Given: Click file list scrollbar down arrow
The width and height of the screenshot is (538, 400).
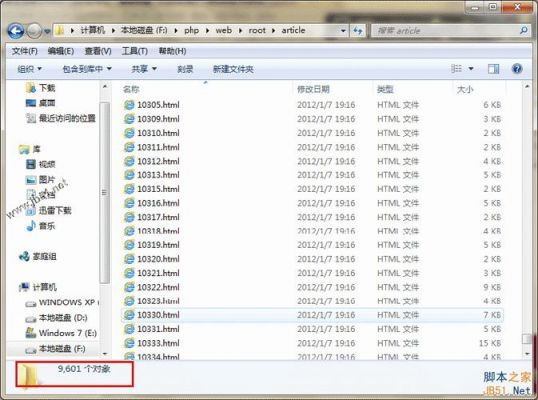Looking at the screenshot, I should tap(527, 354).
